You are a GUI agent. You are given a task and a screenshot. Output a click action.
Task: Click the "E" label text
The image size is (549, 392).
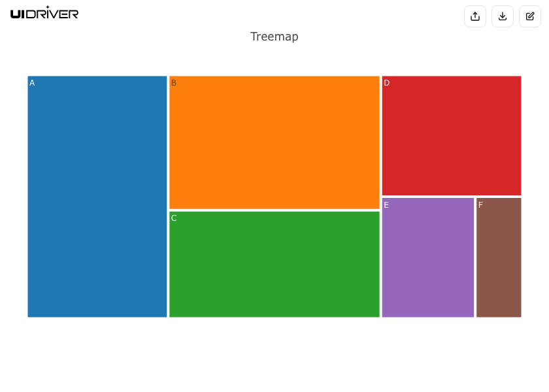(x=386, y=205)
